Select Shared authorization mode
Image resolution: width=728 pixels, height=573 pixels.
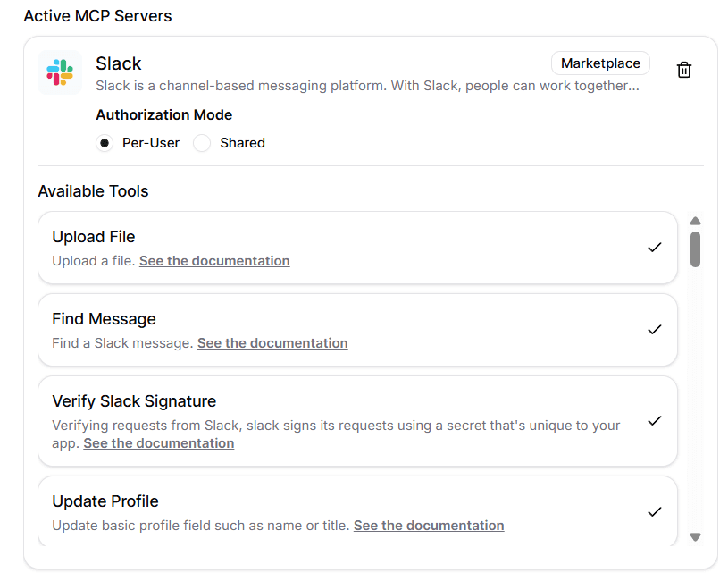pyautogui.click(x=203, y=143)
